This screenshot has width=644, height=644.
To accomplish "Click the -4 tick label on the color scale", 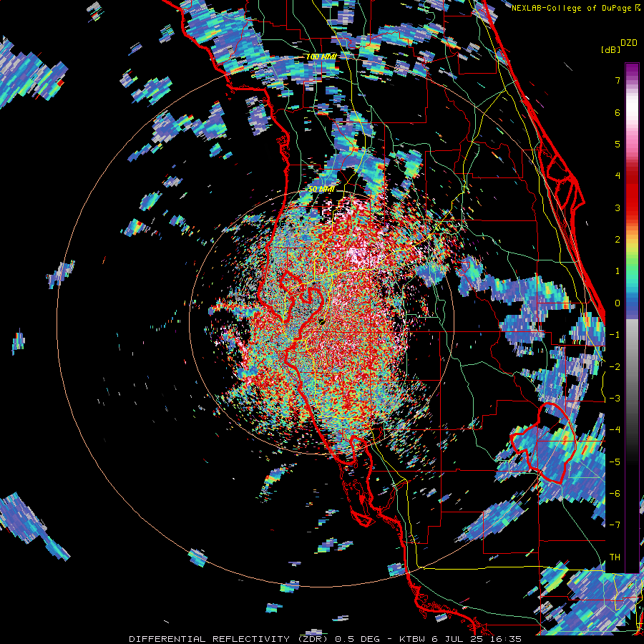I will (615, 430).
